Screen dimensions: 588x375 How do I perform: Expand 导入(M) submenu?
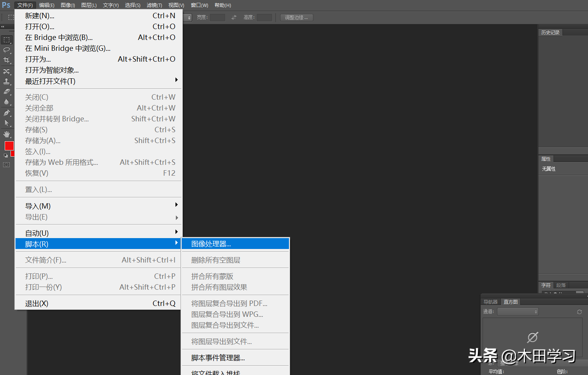coord(98,206)
